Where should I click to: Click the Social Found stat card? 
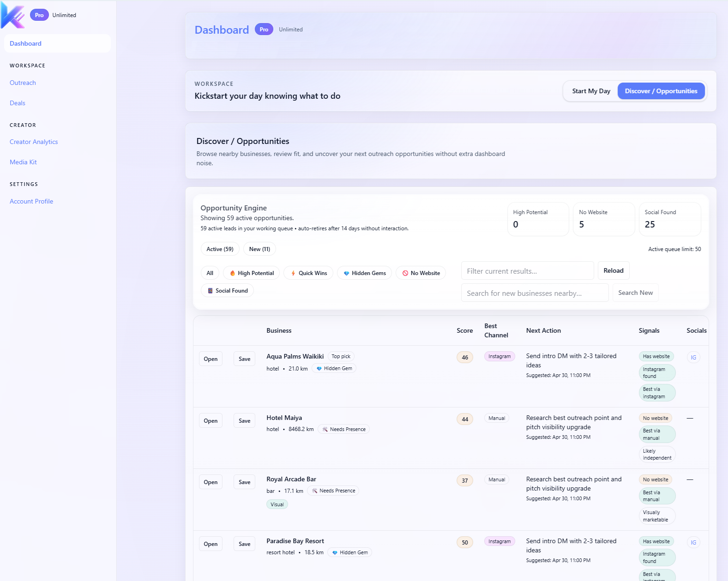tap(670, 219)
